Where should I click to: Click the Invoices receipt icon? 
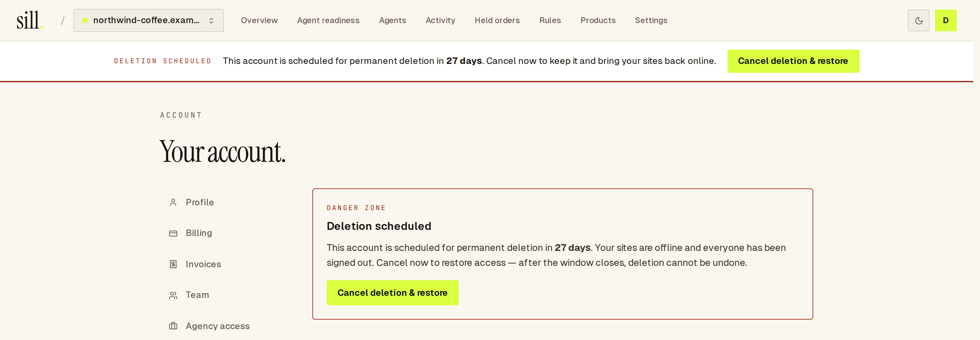pyautogui.click(x=173, y=264)
